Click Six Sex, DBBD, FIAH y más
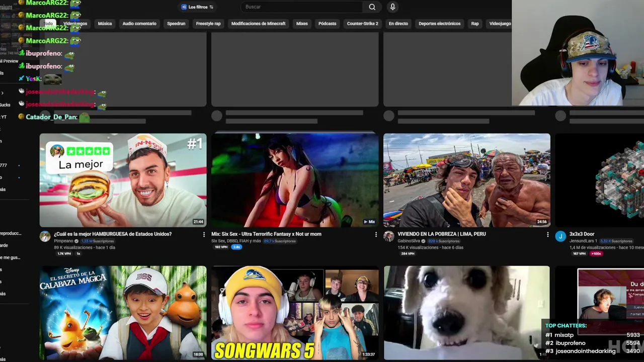 236,241
